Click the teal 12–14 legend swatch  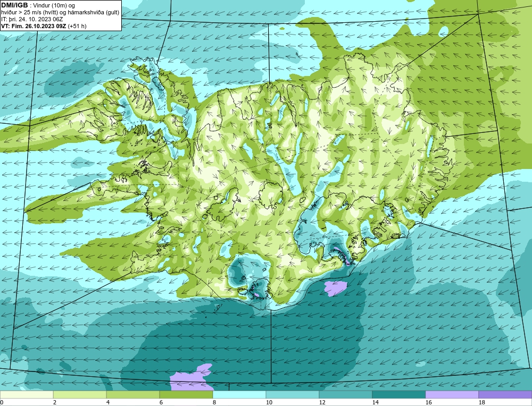click(346, 394)
